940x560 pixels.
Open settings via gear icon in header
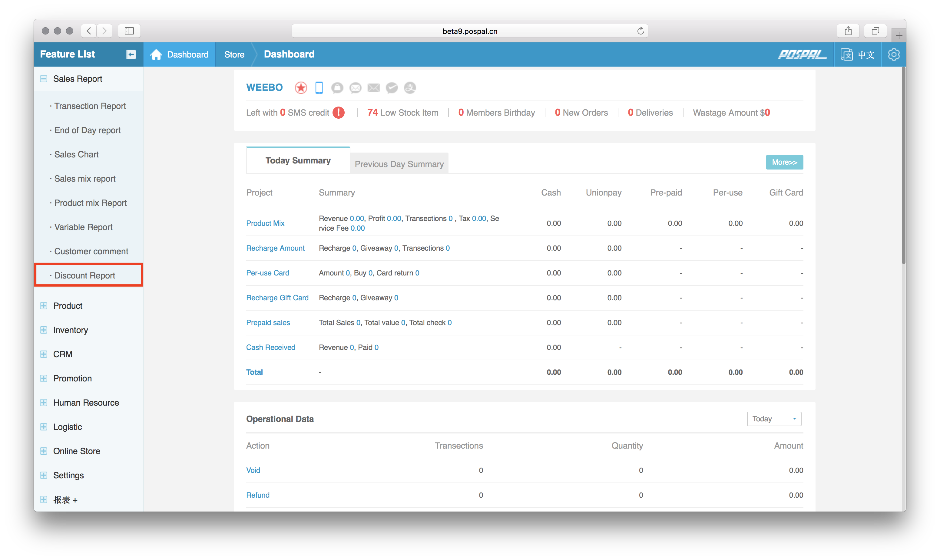(894, 54)
